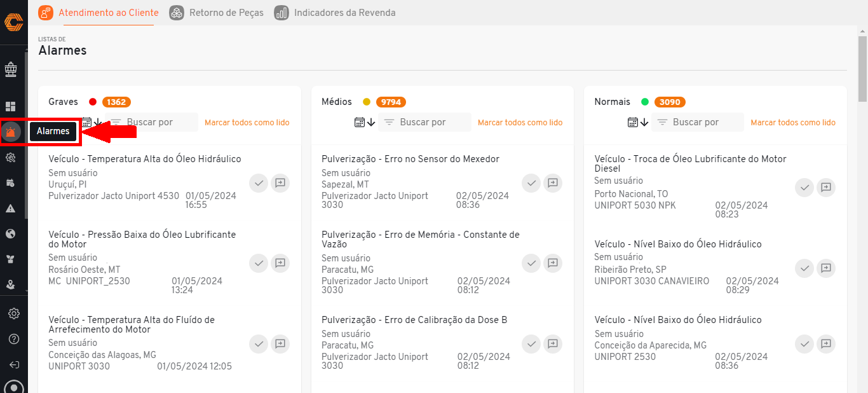
Task: Forward the Troca de Óleo Lubrificante alarm
Action: click(826, 188)
